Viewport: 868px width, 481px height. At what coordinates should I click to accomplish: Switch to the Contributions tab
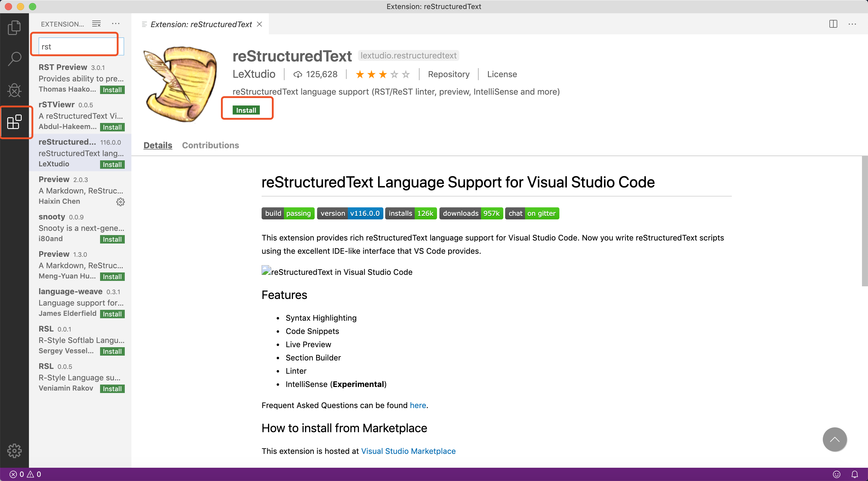pos(210,145)
